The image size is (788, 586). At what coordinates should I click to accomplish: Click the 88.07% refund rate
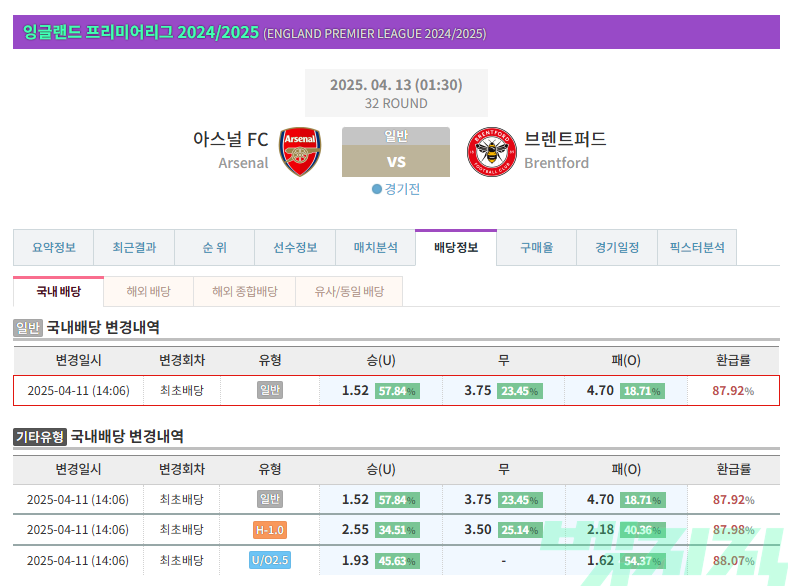click(x=733, y=561)
